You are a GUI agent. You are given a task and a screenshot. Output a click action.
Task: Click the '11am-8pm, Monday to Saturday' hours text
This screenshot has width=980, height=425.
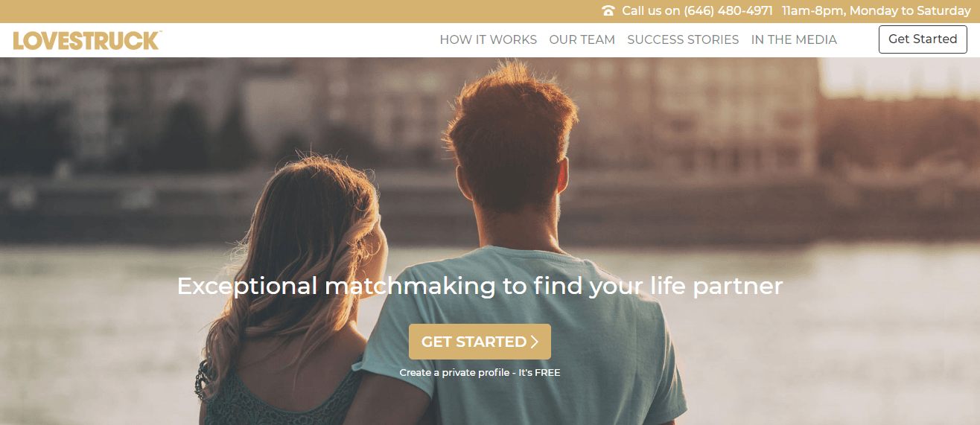point(876,11)
